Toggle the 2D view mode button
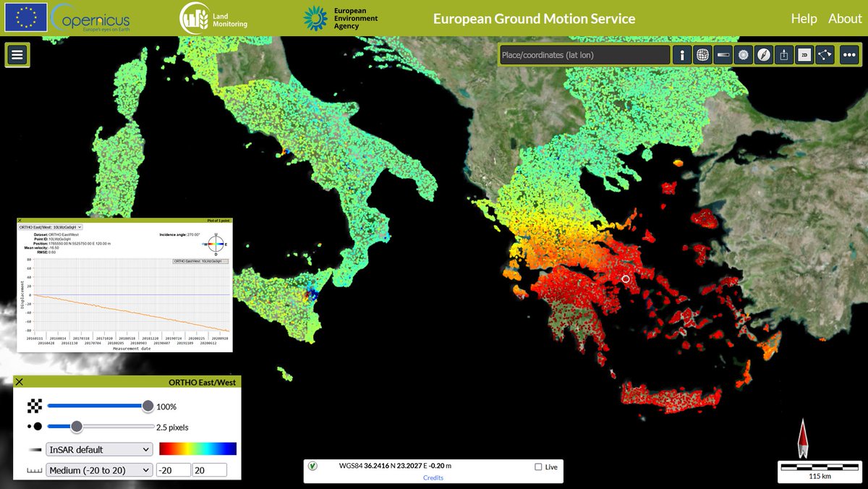Screen dimensions: 868x489 tap(804, 54)
